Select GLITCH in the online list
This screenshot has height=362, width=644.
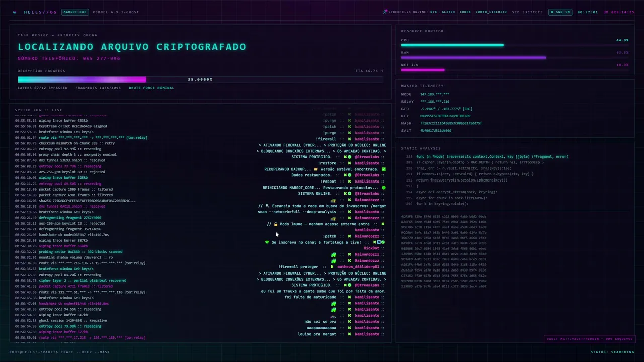click(x=448, y=12)
